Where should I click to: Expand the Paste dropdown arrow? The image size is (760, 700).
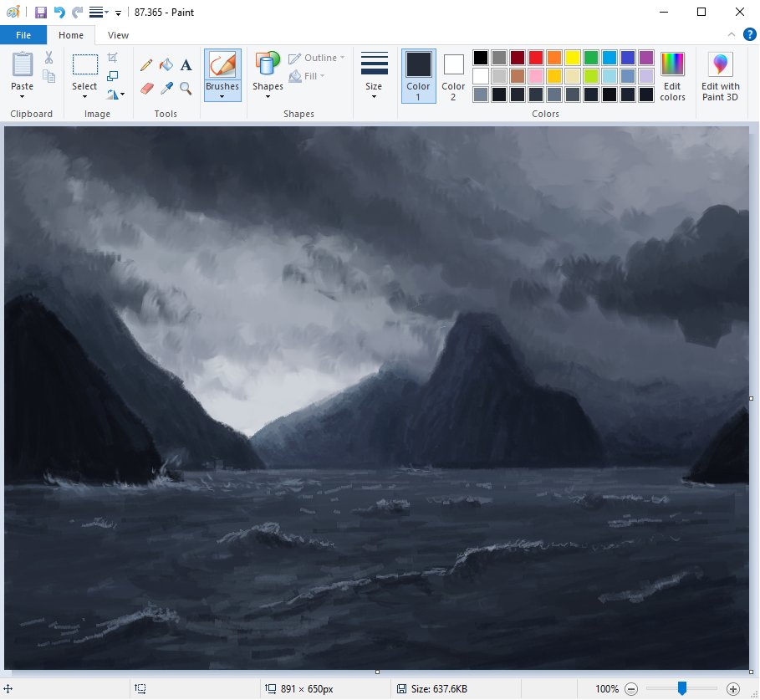point(22,97)
